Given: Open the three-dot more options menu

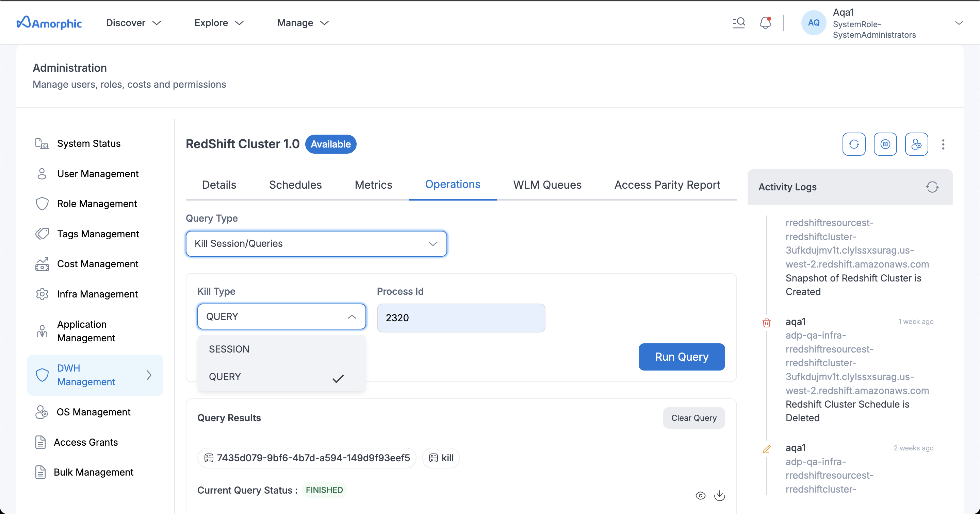Looking at the screenshot, I should [943, 144].
